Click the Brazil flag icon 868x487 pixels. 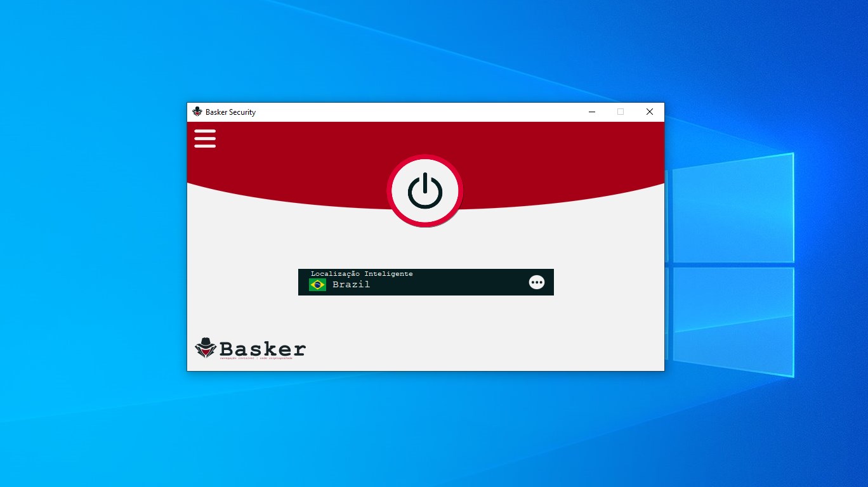(317, 285)
